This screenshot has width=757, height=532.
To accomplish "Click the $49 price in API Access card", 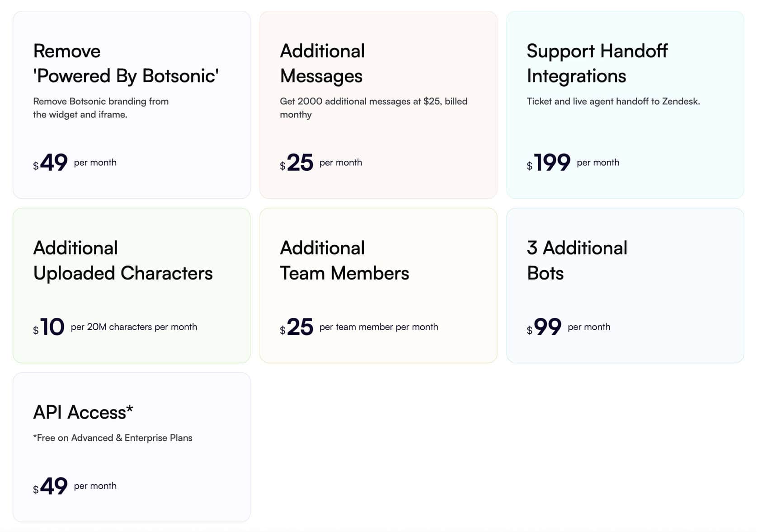I will [53, 486].
